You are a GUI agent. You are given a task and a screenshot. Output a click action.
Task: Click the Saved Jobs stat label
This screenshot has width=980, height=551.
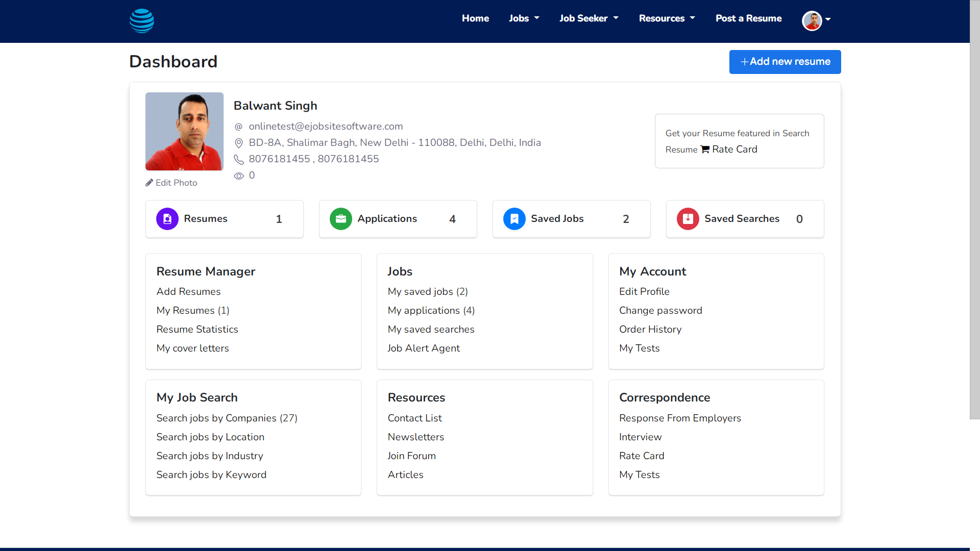pyautogui.click(x=557, y=219)
